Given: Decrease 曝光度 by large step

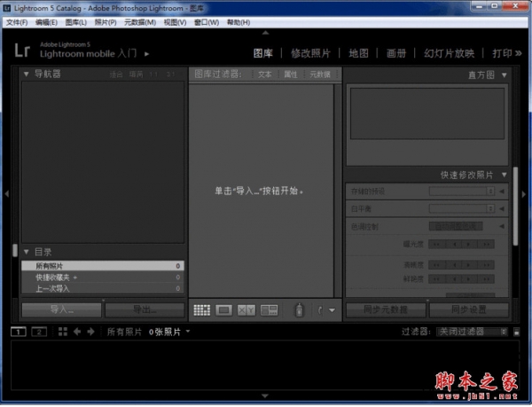Looking at the screenshot, I should pyautogui.click(x=436, y=244).
